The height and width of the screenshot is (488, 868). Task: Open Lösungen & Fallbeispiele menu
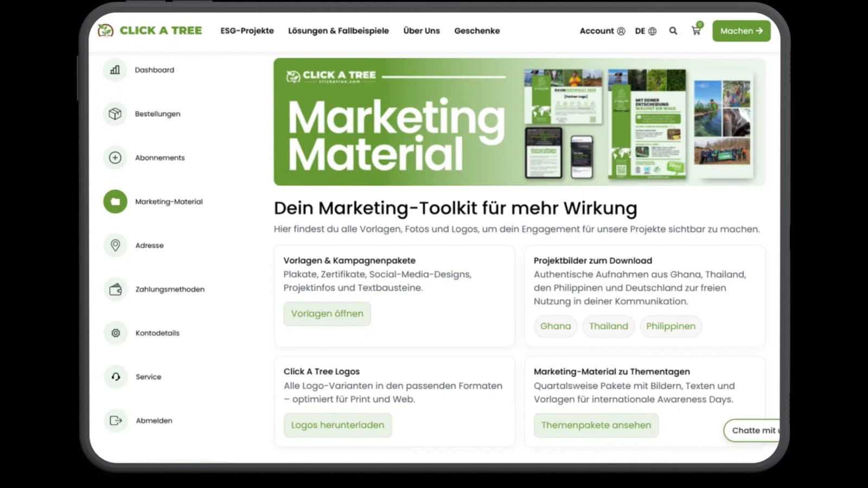[x=339, y=31]
